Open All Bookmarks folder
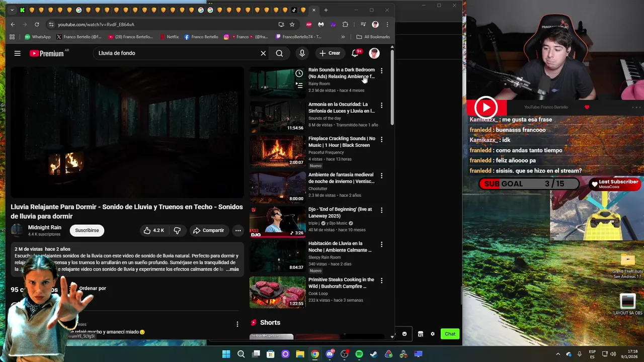Screen dimensions: 644x362 coord(373,37)
